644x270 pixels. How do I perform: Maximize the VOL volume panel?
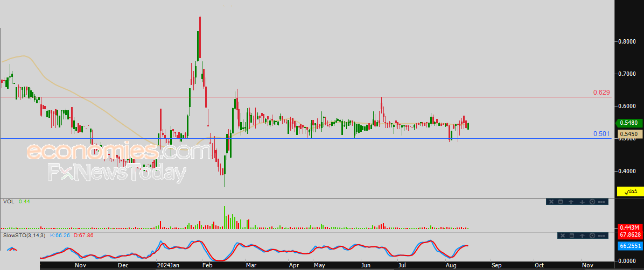pyautogui.click(x=561, y=202)
